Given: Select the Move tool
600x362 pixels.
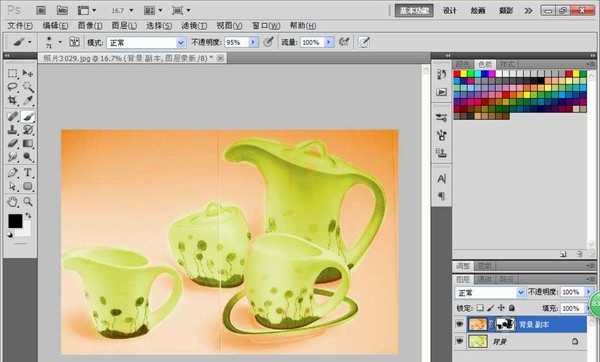Looking at the screenshot, I should pyautogui.click(x=28, y=73).
